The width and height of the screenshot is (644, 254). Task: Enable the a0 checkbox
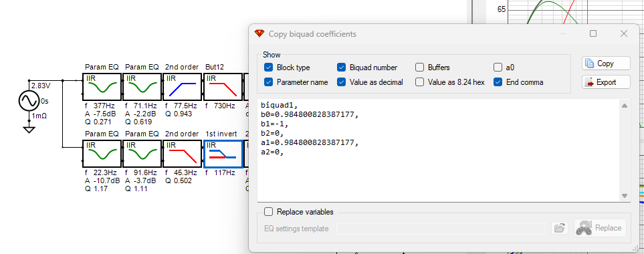[x=498, y=68]
